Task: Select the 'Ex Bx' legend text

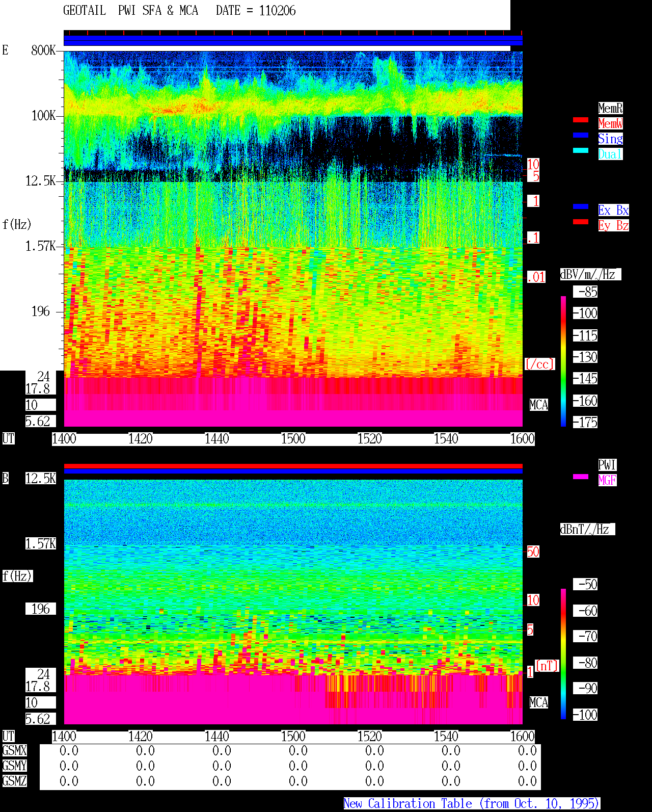Action: (x=613, y=210)
